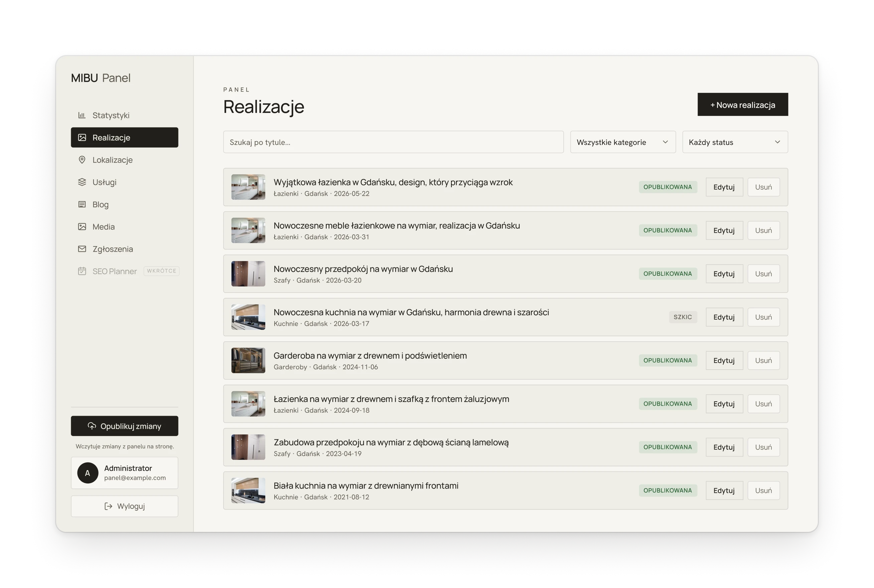
Task: Delete Biała kuchnia na wymiar entry
Action: 763,491
